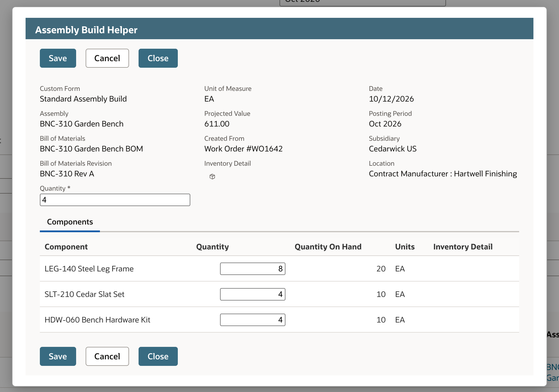559x392 pixels.
Task: Click the assembly name 'BNC-310 Garden Bench'
Action: point(81,124)
